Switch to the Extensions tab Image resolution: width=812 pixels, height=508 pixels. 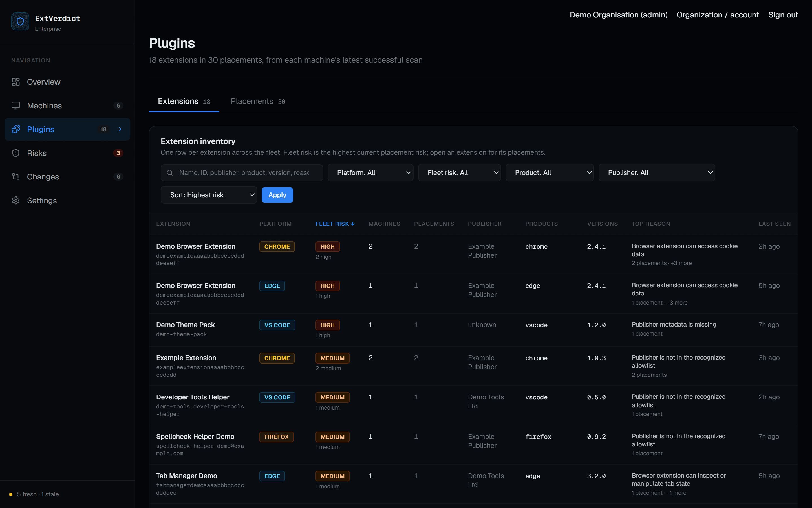tap(184, 102)
